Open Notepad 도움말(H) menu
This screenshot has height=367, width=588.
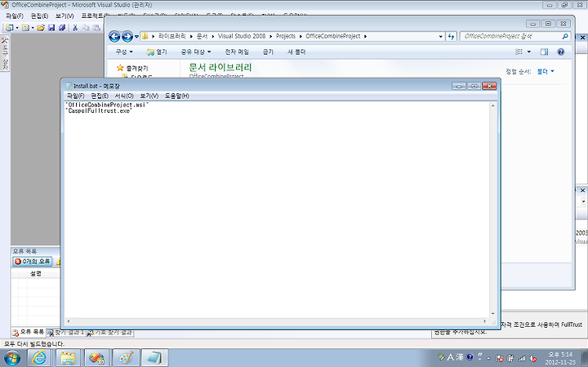(x=177, y=96)
